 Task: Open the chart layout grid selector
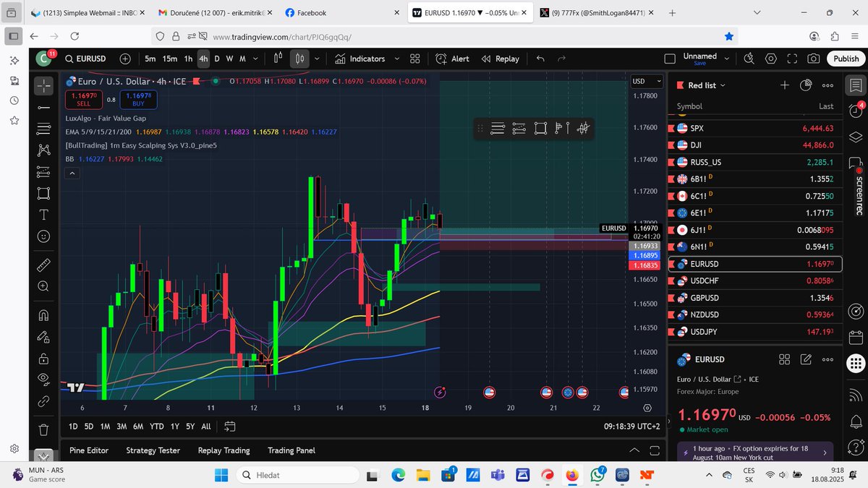[x=415, y=59]
